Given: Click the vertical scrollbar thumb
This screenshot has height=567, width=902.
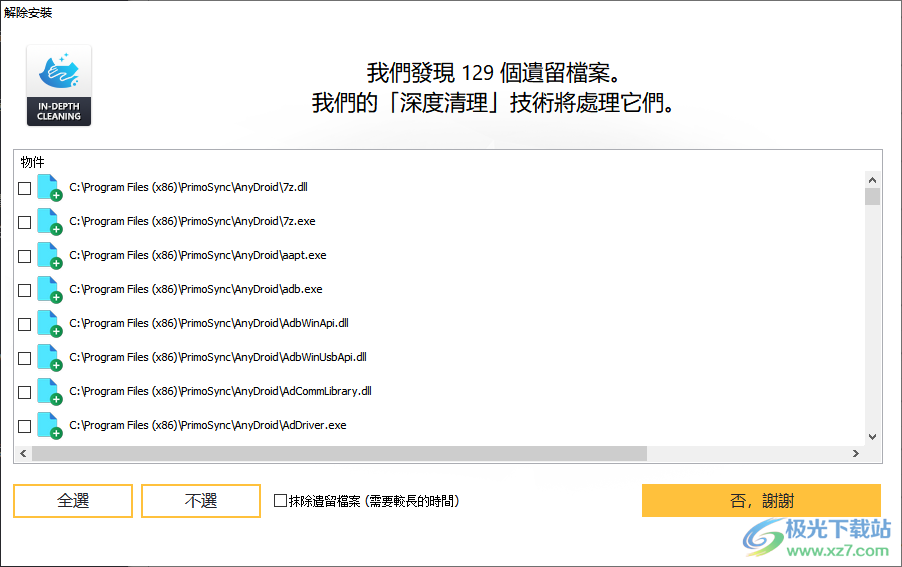Looking at the screenshot, I should 872,197.
